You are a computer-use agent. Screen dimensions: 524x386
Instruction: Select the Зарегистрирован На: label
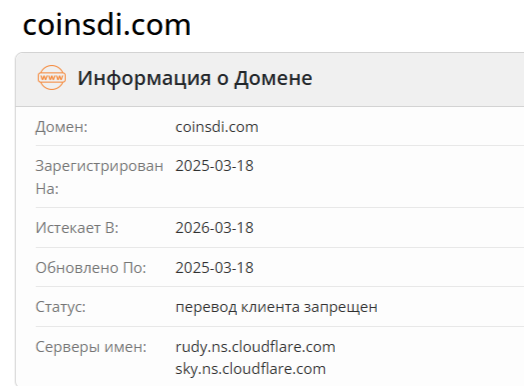[99, 177]
